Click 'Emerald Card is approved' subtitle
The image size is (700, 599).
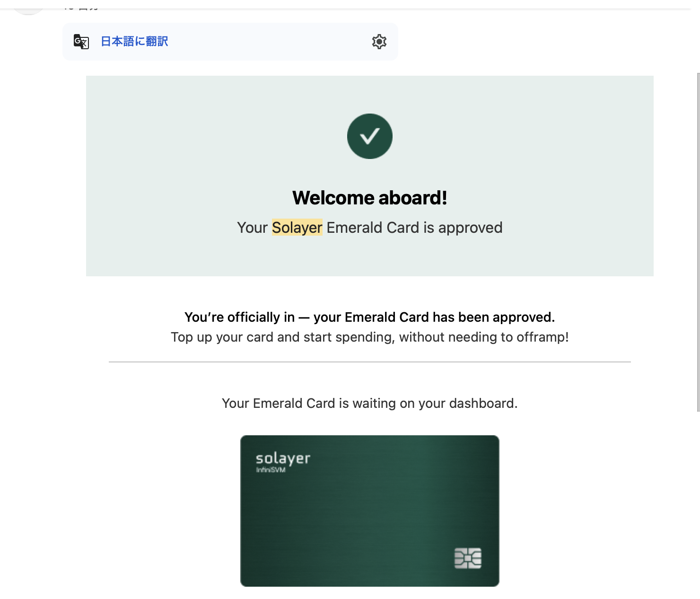[414, 228]
